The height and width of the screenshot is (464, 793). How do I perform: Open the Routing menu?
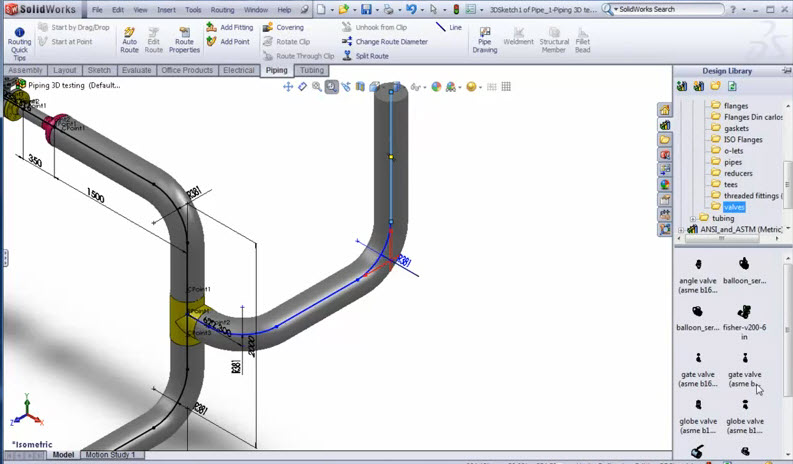pyautogui.click(x=223, y=10)
